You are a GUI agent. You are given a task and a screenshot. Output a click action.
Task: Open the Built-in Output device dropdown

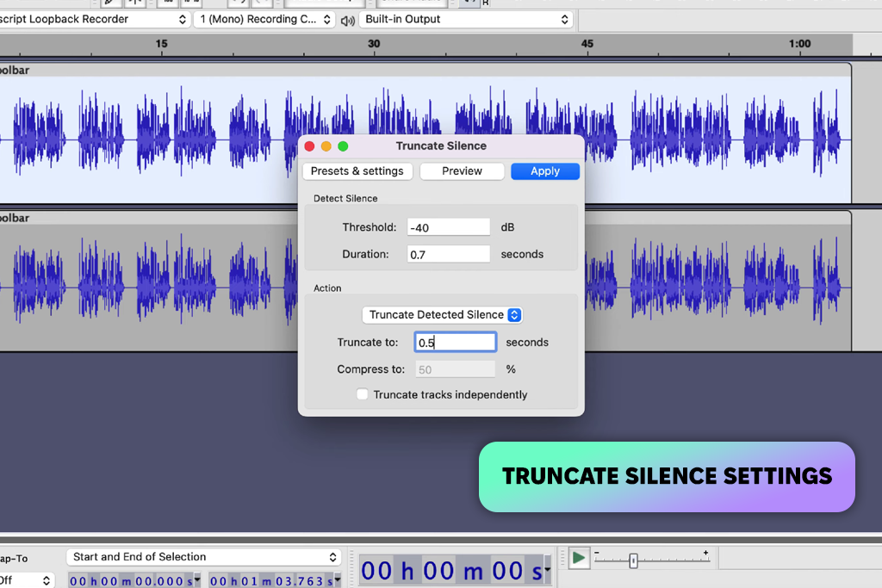pos(466,19)
